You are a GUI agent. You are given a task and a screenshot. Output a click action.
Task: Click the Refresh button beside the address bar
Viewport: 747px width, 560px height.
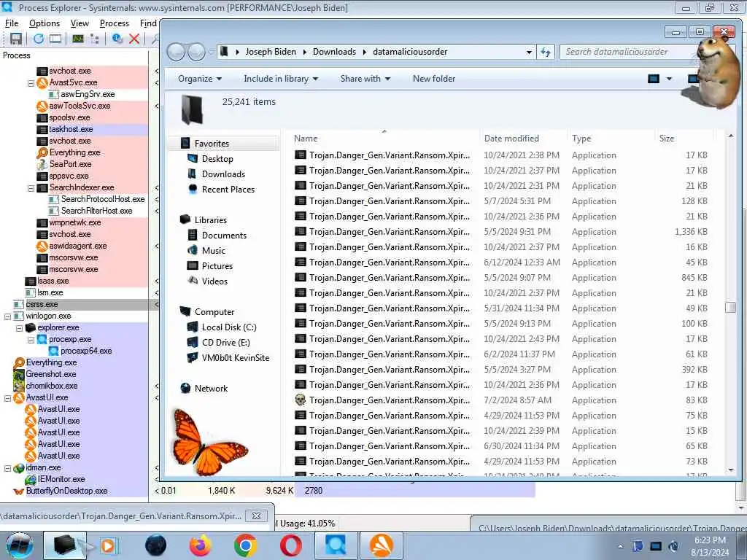tap(546, 52)
